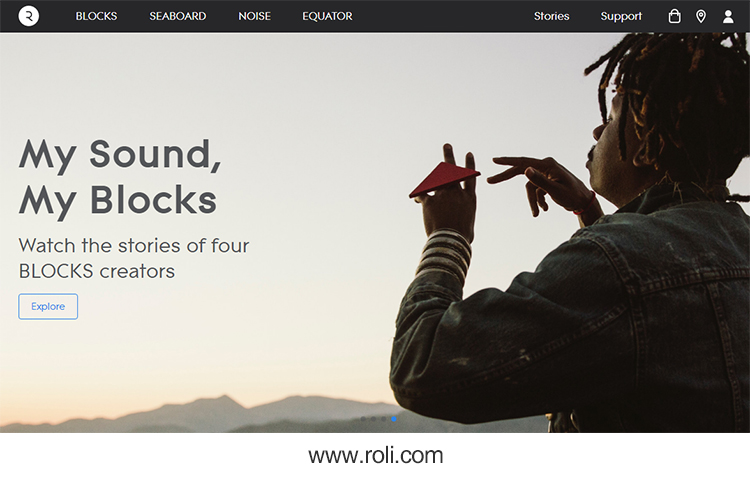Click the red triangular block in hand

click(x=444, y=179)
